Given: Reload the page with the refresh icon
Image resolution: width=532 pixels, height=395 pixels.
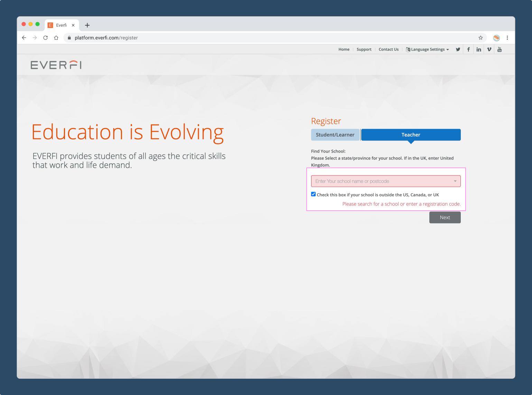Looking at the screenshot, I should pos(45,38).
